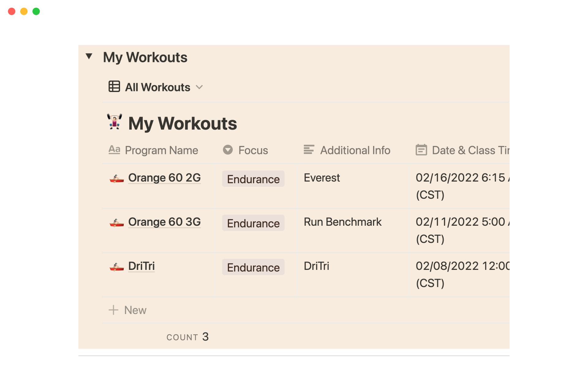
Task: Open the Orange 60 2G workout page
Action: pyautogui.click(x=164, y=178)
